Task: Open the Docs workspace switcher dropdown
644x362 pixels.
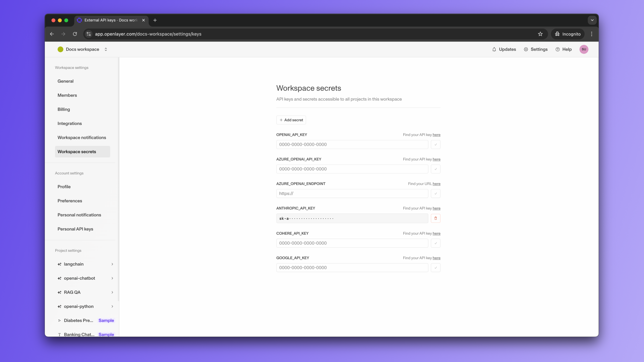Action: tap(106, 49)
